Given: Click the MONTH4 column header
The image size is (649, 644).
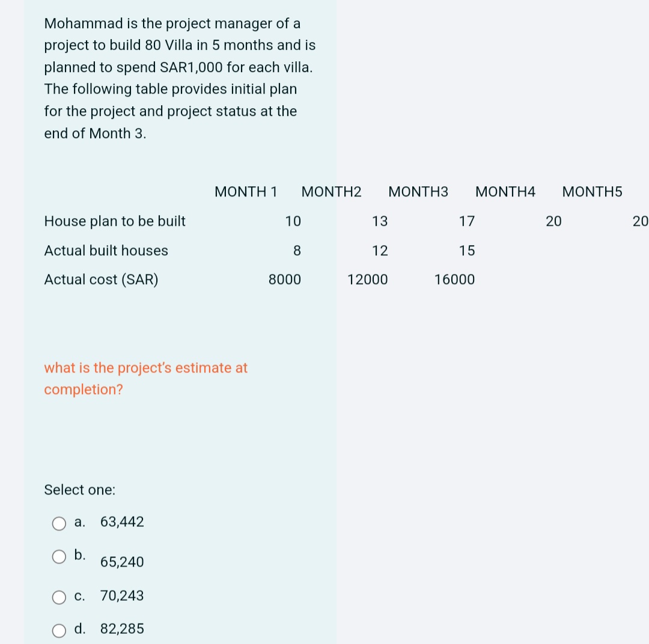Looking at the screenshot, I should pyautogui.click(x=505, y=192).
